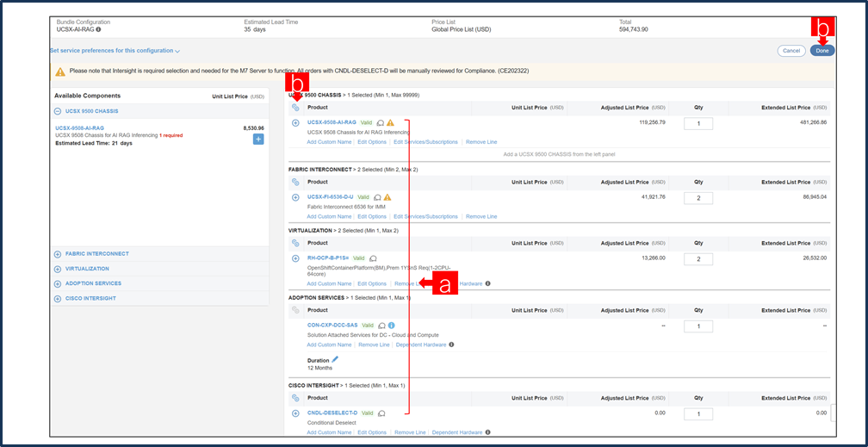Edit Duration with the pencil icon
The width and height of the screenshot is (868, 447).
pyautogui.click(x=335, y=359)
